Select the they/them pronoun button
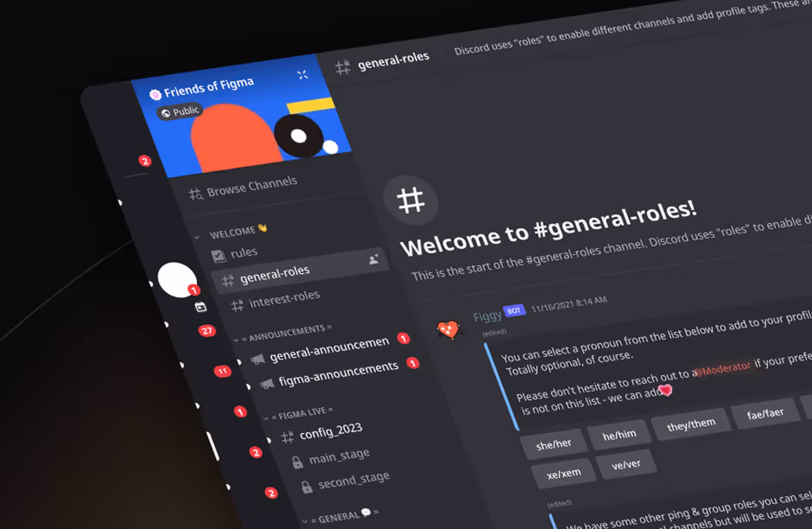 tap(691, 424)
